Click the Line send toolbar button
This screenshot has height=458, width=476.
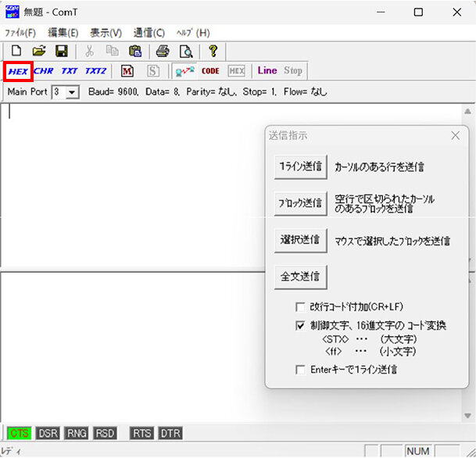pyautogui.click(x=267, y=70)
